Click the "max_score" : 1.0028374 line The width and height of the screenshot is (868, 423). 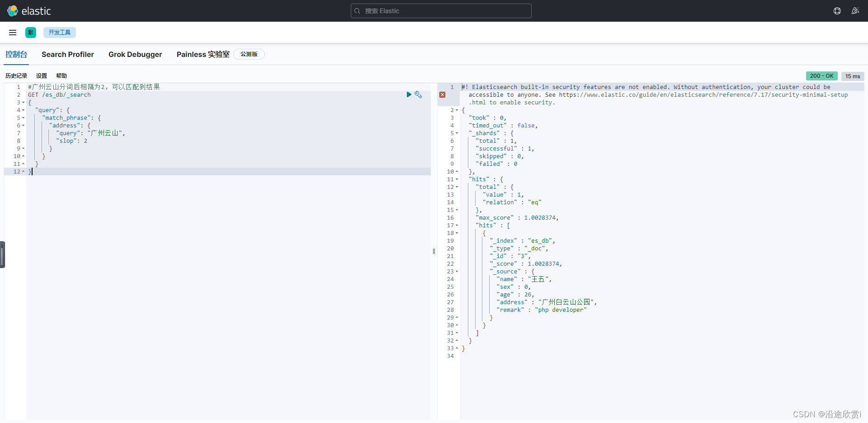(x=517, y=218)
